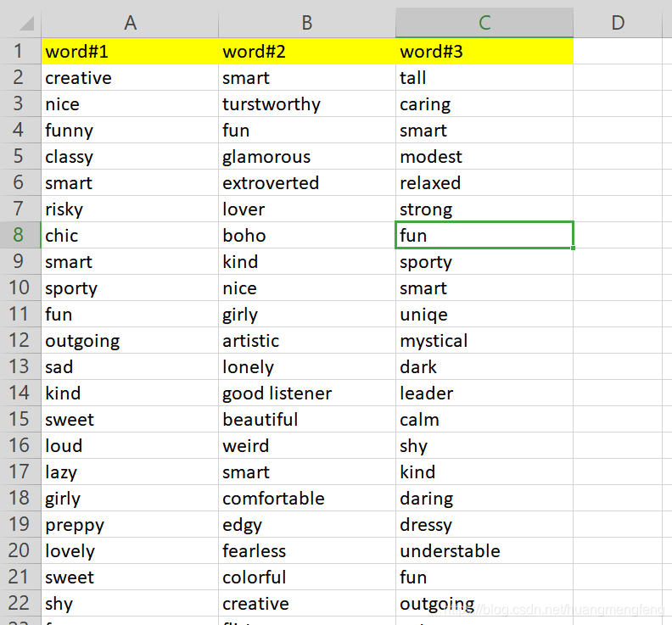This screenshot has width=672, height=625.
Task: Click the cell containing colorful
Action: [x=307, y=577]
